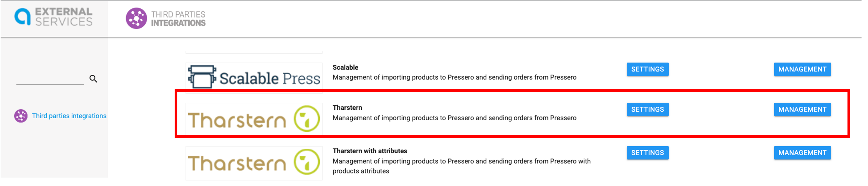868x186 pixels.
Task: Click the External Services logo icon
Action: pos(22,17)
